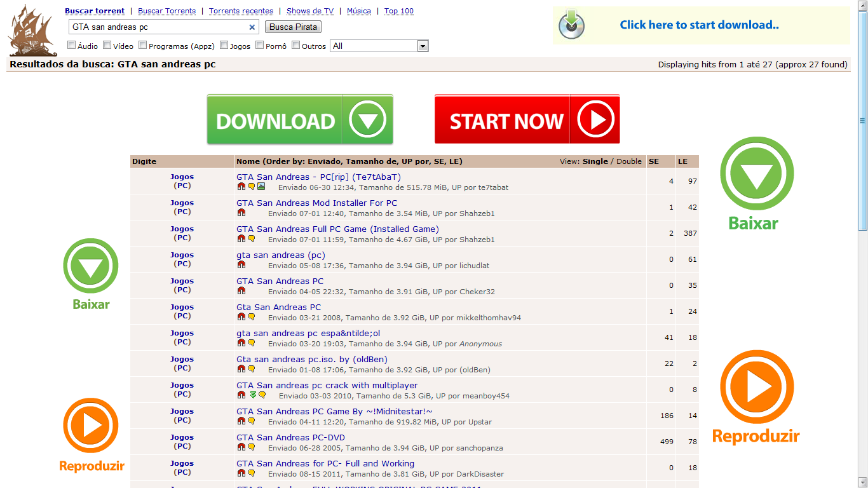Open the GTA San Andreas Mod Installer For PC torrent
The image size is (868, 488).
point(316,203)
